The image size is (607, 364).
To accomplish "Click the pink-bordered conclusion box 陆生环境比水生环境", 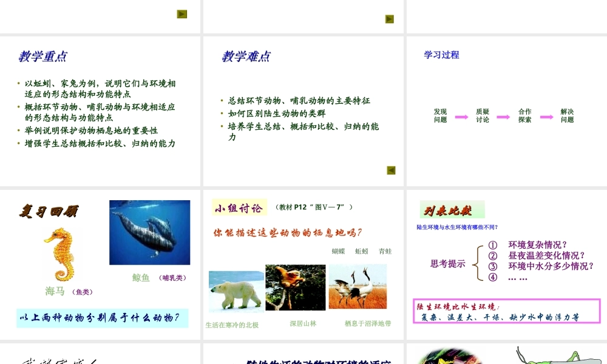I will (x=507, y=311).
